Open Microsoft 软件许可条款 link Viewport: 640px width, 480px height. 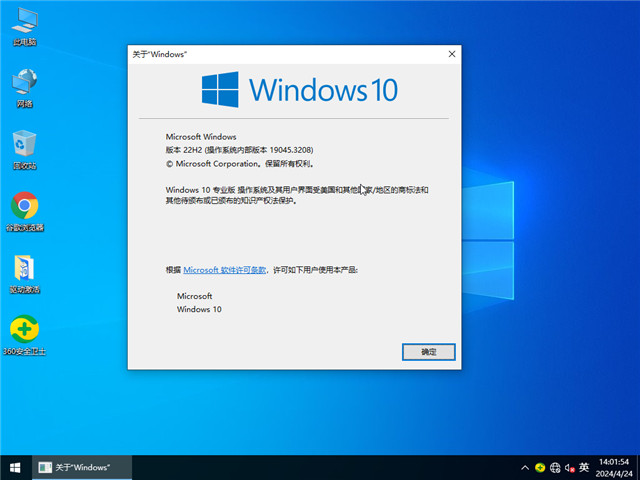(225, 270)
